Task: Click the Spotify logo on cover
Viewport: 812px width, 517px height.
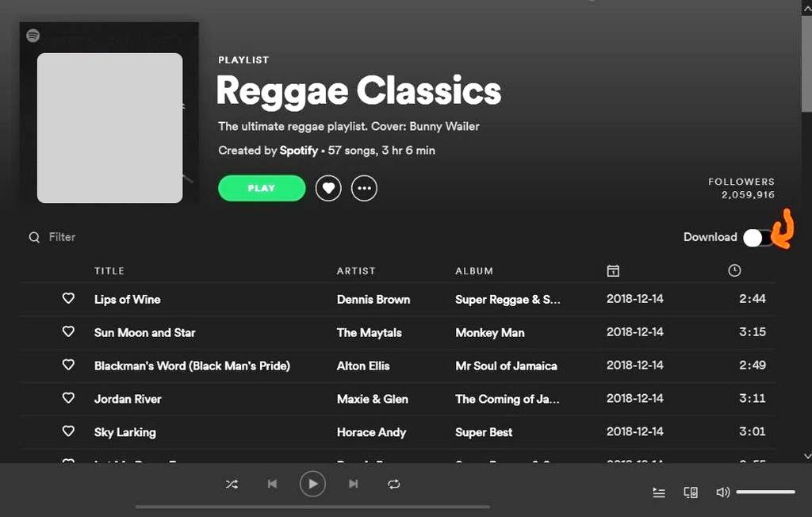Action: point(33,36)
